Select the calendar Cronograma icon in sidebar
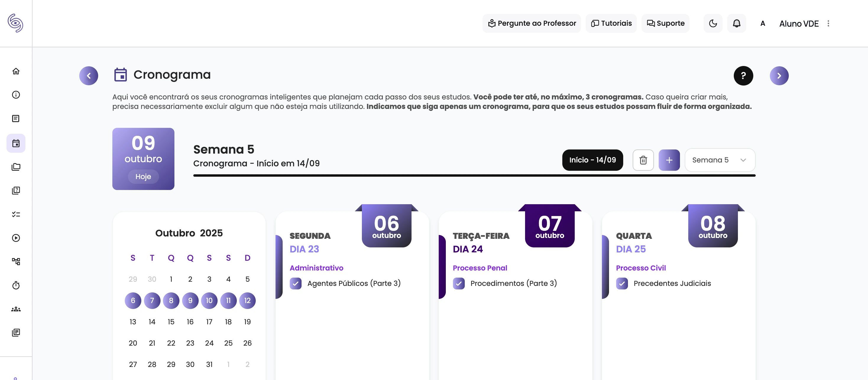Image resolution: width=868 pixels, height=380 pixels. 16,143
